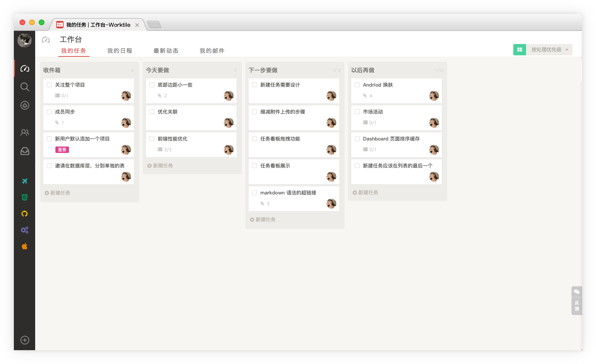Click the 以后再做 column header
The height and width of the screenshot is (364, 596).
point(363,70)
